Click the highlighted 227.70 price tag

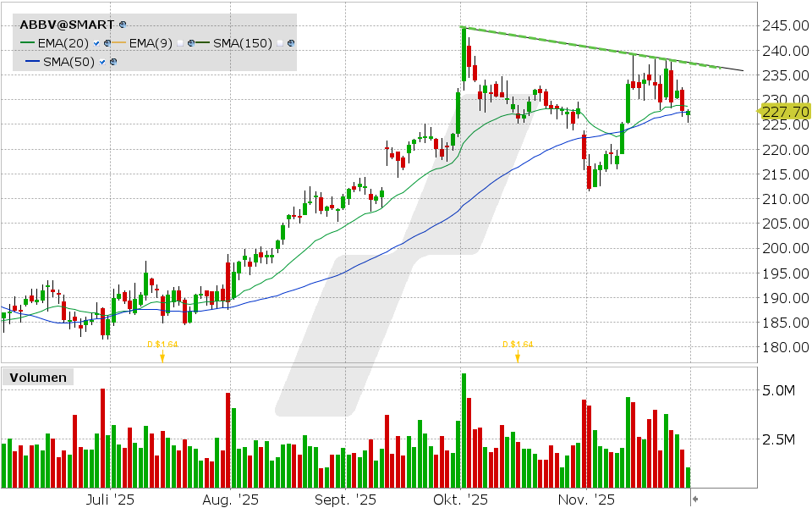click(784, 111)
